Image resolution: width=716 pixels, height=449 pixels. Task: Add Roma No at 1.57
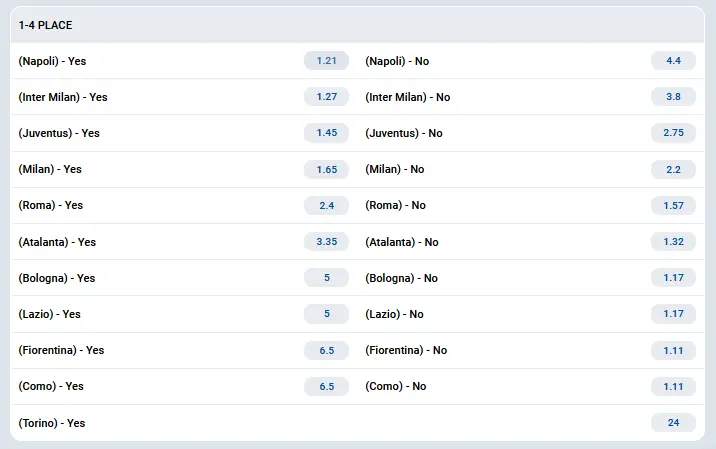(x=673, y=205)
